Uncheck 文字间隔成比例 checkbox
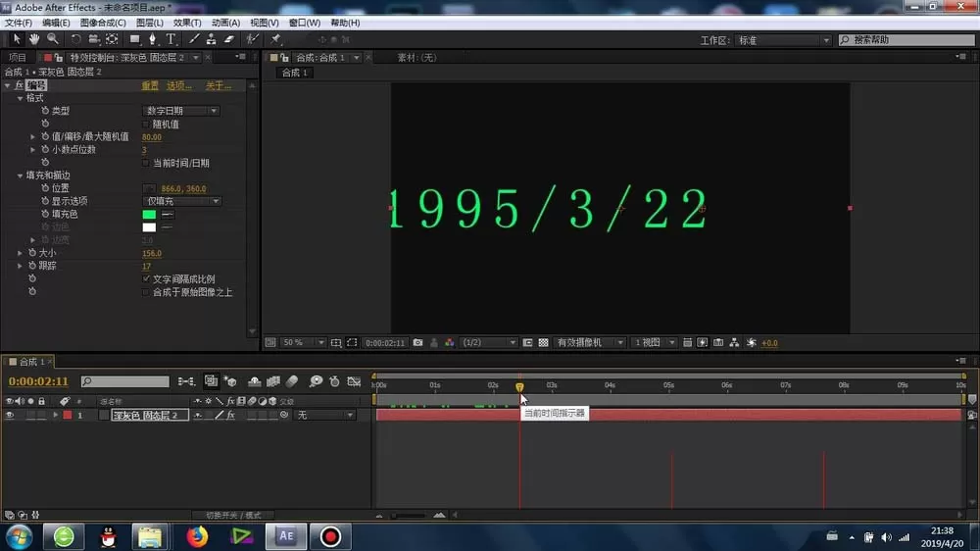The height and width of the screenshot is (551, 980). click(x=146, y=279)
